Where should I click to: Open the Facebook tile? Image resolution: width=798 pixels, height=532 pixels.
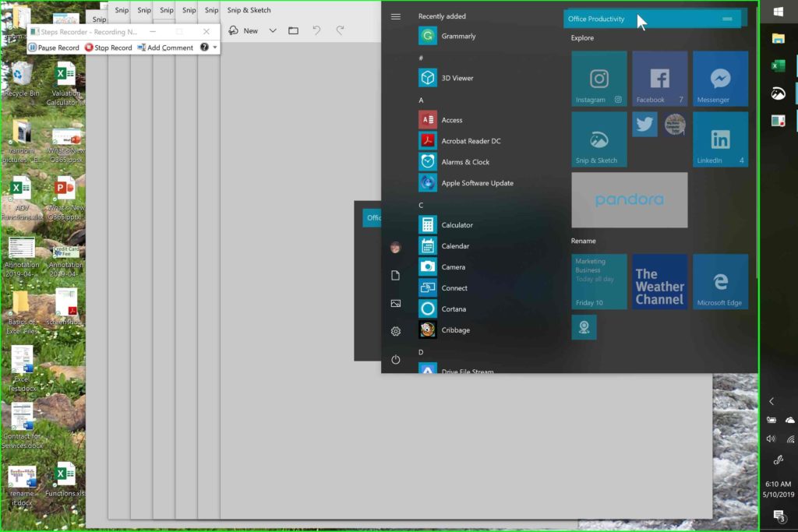pyautogui.click(x=659, y=79)
